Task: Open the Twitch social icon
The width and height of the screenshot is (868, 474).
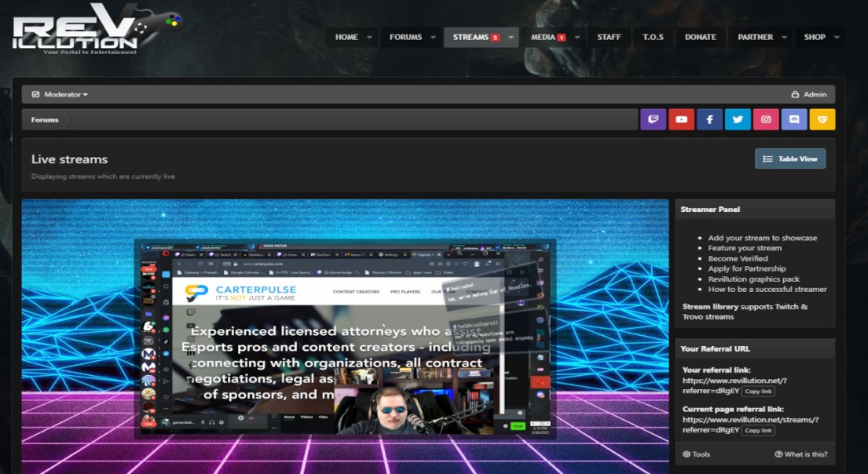Action: click(654, 119)
